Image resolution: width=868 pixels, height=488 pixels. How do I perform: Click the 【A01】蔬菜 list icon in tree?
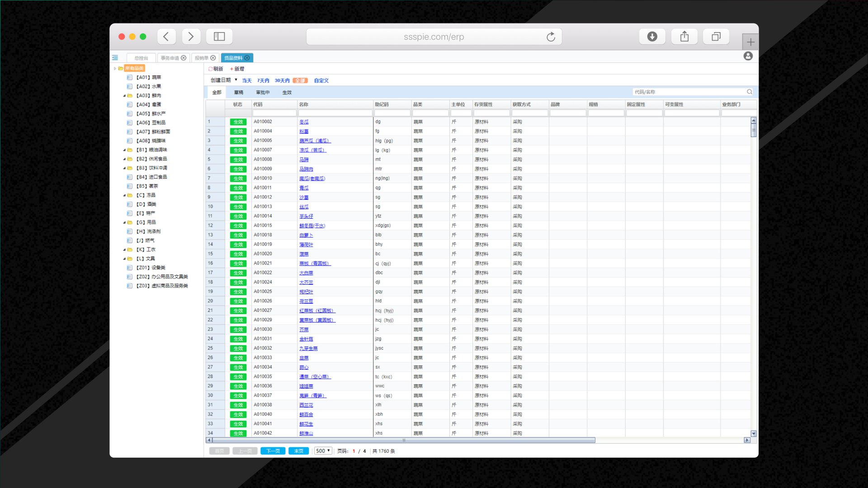tap(130, 77)
